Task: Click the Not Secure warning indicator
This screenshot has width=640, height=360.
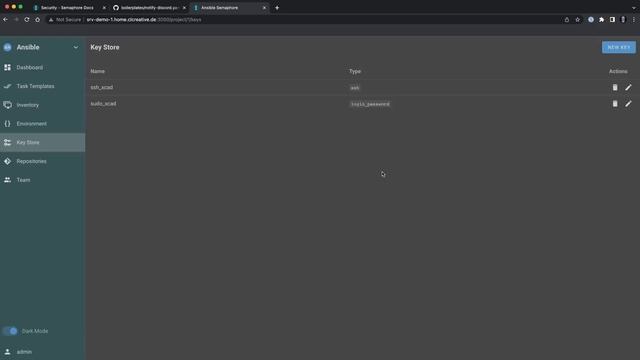Action: click(x=65, y=20)
